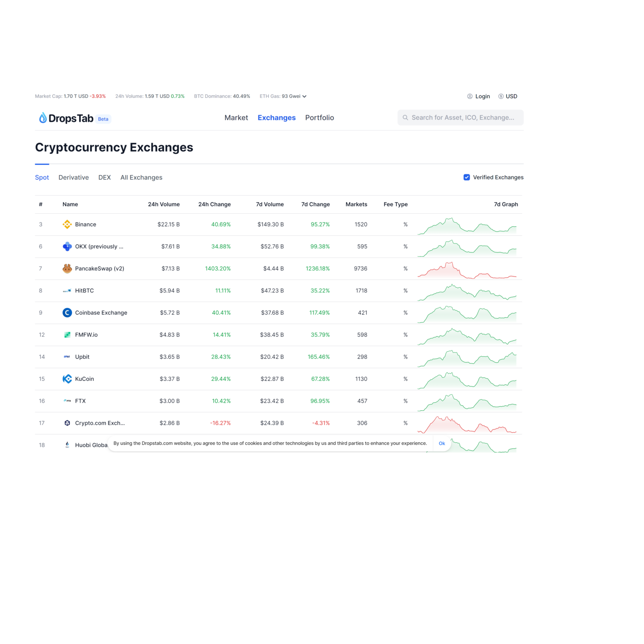Click the Search for Asset input field
Screen dimensions: 644x644
click(x=463, y=118)
